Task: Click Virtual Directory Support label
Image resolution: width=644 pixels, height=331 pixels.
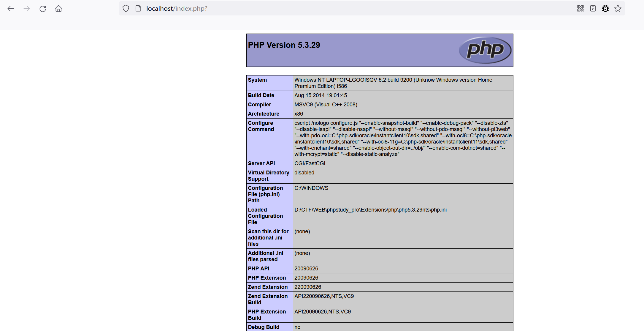Action: [x=269, y=176]
